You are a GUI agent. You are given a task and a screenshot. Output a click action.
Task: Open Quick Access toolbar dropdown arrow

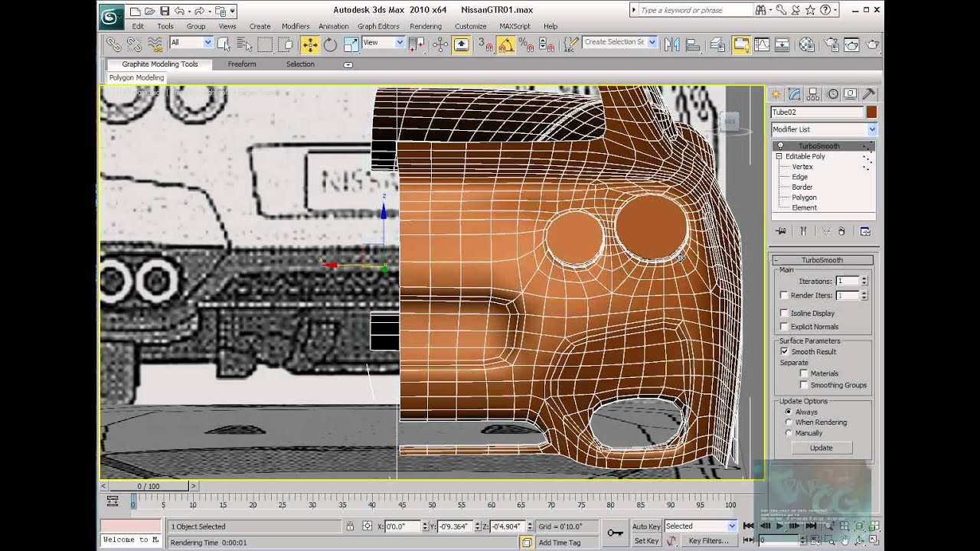pyautogui.click(x=232, y=11)
